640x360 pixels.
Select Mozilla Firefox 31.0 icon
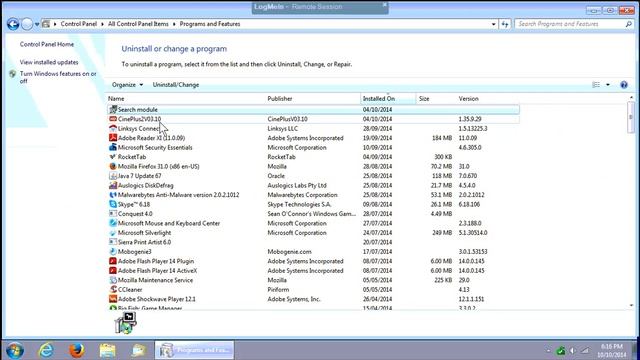(113, 166)
